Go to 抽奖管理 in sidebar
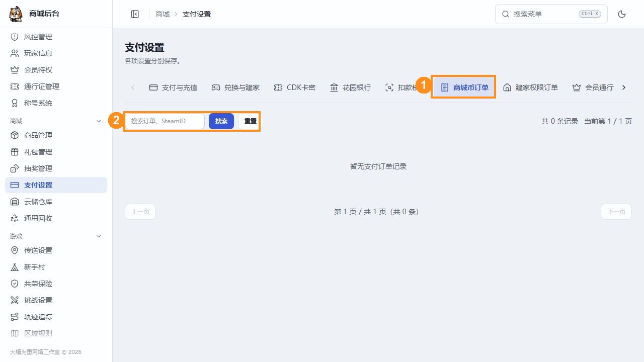 click(x=56, y=168)
